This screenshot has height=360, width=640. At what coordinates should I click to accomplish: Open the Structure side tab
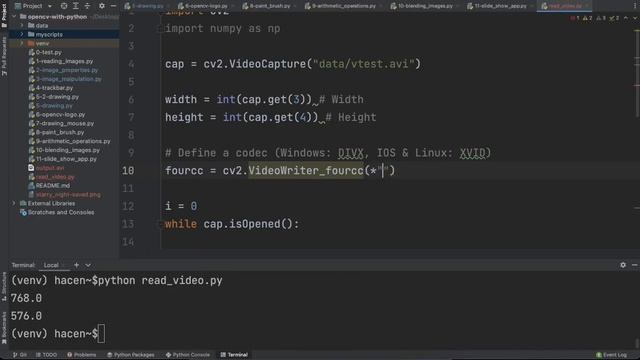click(4, 287)
